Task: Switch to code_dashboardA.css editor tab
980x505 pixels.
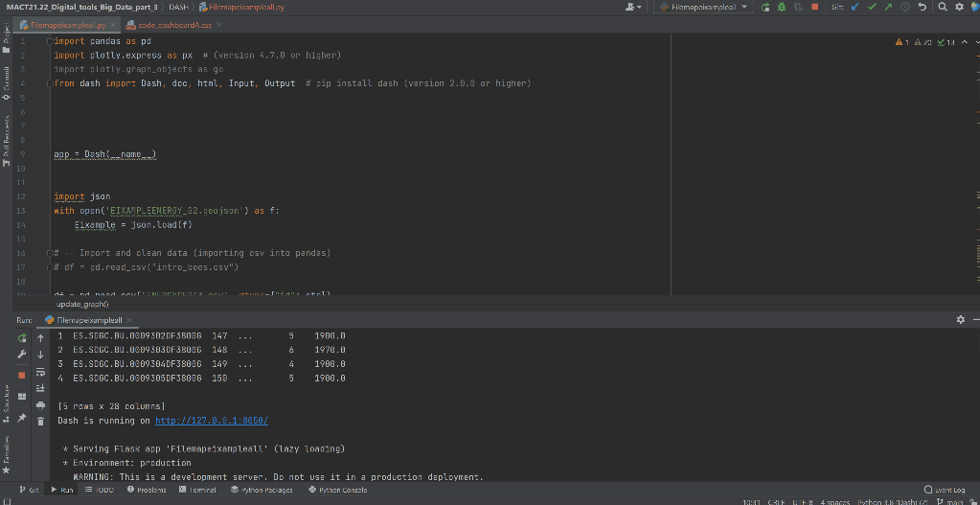Action: (172, 24)
